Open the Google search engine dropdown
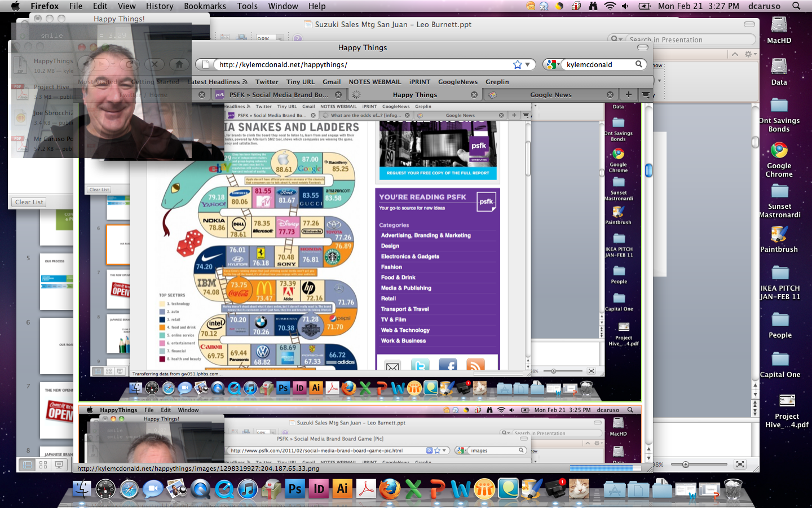 click(x=552, y=64)
